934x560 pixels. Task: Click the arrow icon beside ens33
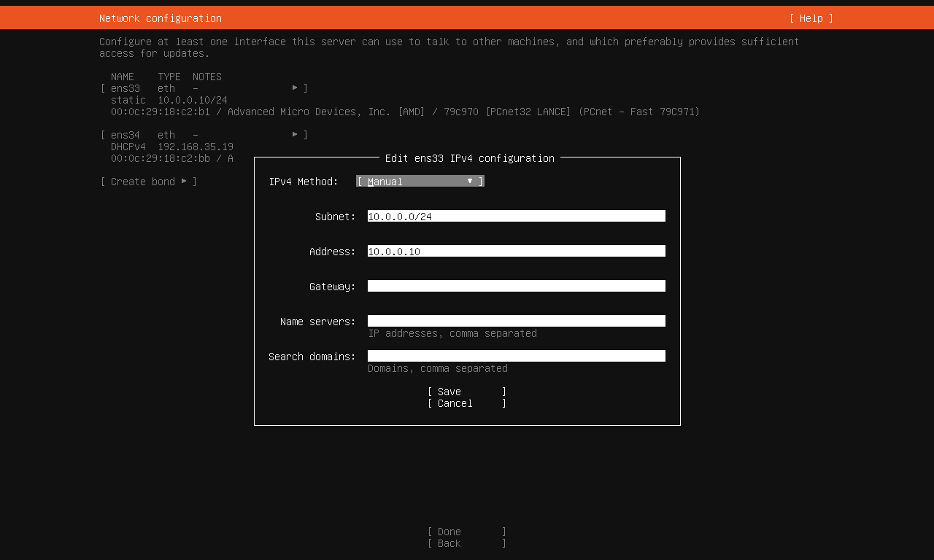click(x=296, y=87)
